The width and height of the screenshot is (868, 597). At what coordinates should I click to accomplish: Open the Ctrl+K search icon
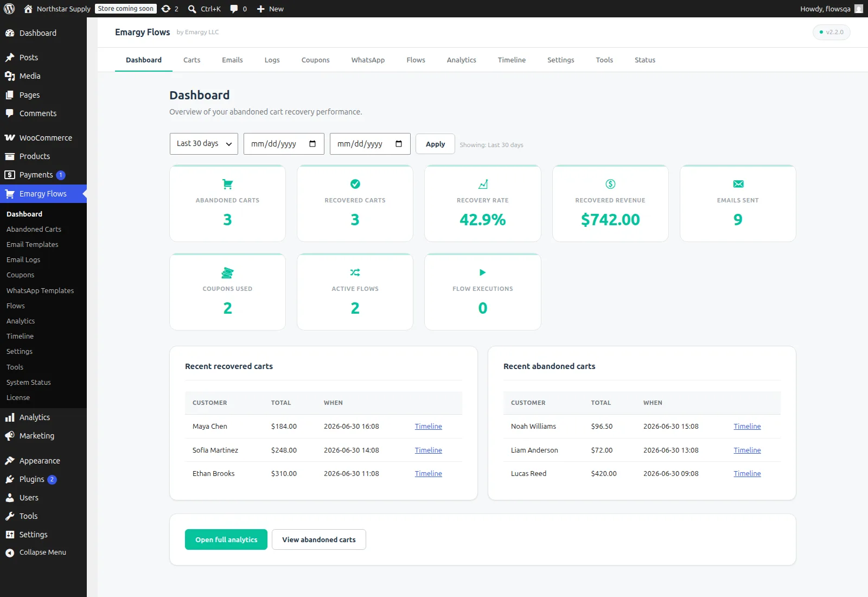tap(192, 9)
